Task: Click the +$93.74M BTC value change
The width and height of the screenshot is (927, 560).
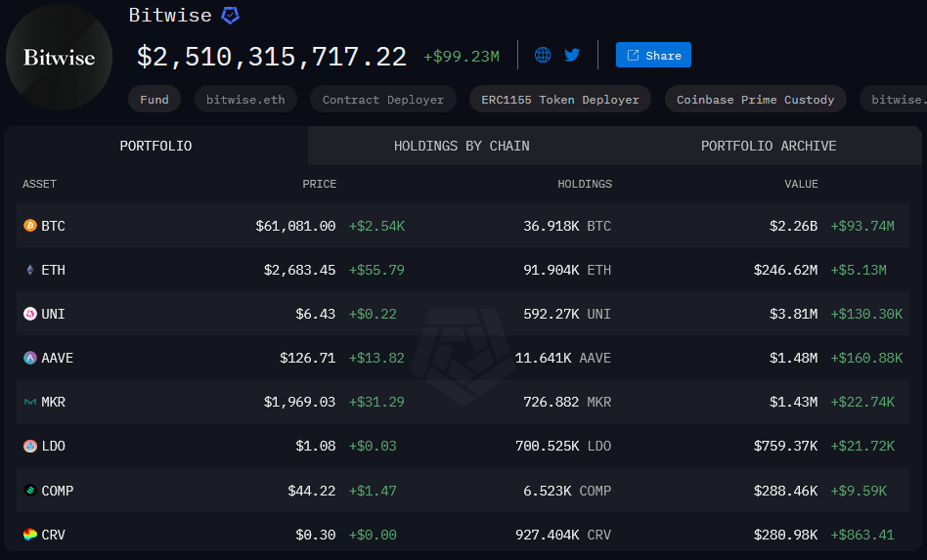Action: click(862, 226)
